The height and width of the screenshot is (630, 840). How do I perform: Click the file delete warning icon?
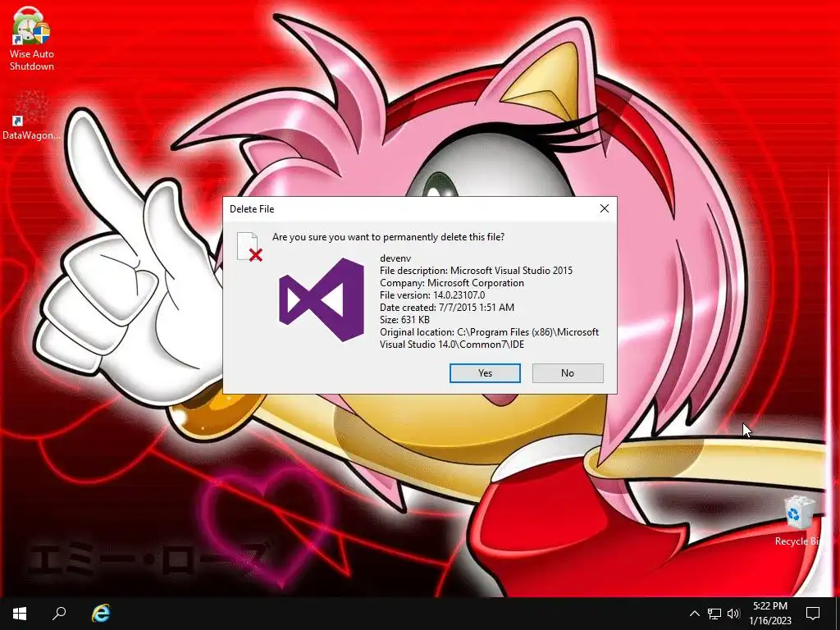click(249, 247)
